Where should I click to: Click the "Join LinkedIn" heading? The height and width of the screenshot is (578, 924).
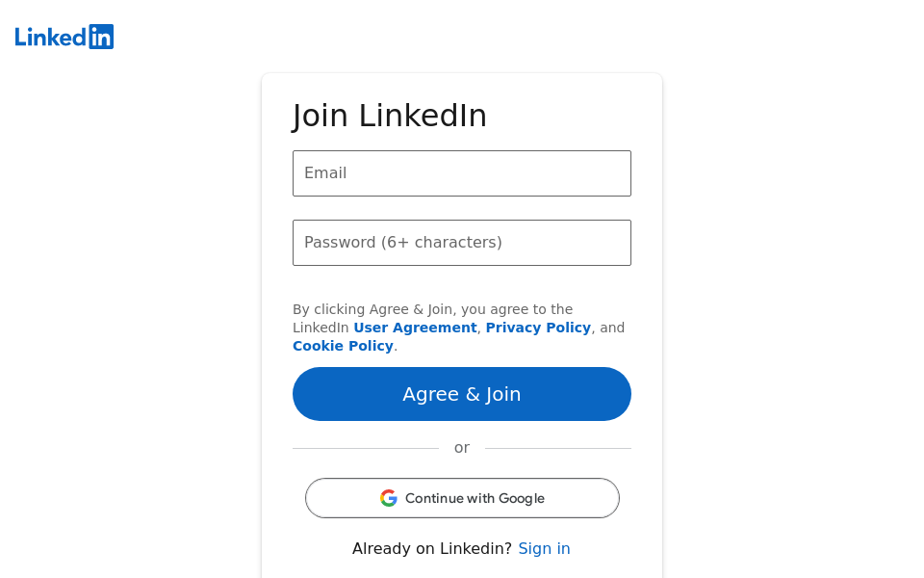tap(390, 116)
